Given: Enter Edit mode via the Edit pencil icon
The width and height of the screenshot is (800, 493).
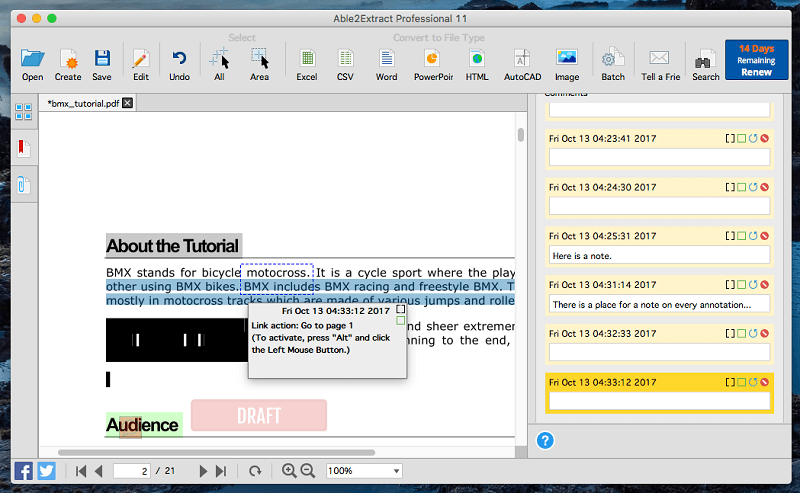Looking at the screenshot, I should (141, 65).
